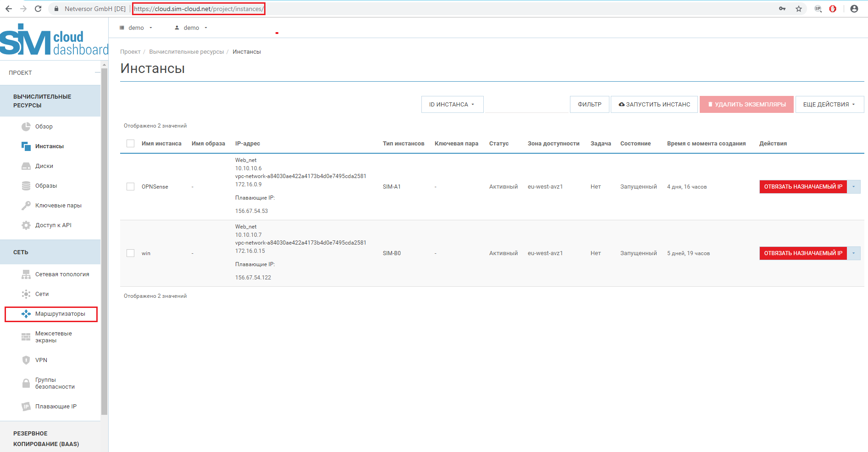The width and height of the screenshot is (868, 452).
Task: Select the OPNSense instance checkbox
Action: (x=131, y=187)
